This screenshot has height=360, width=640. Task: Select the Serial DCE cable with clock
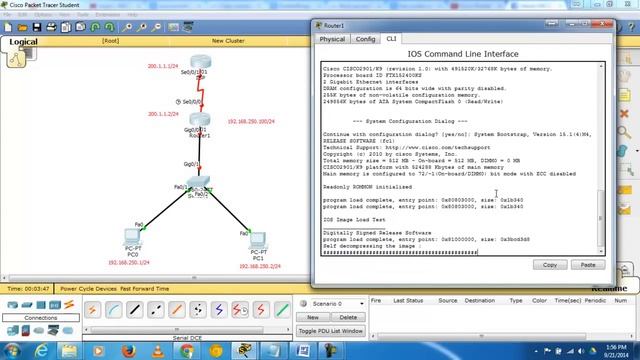click(240, 310)
